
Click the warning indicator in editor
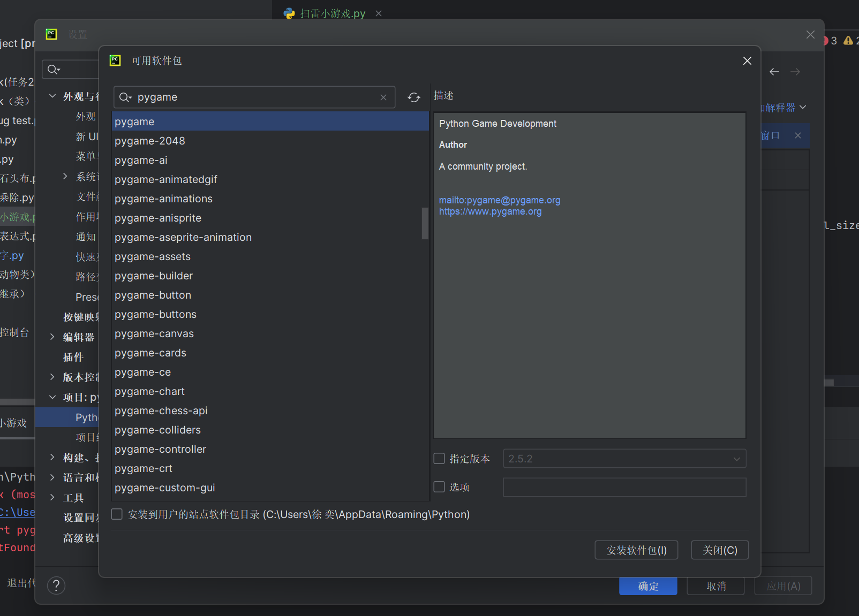coord(848,41)
